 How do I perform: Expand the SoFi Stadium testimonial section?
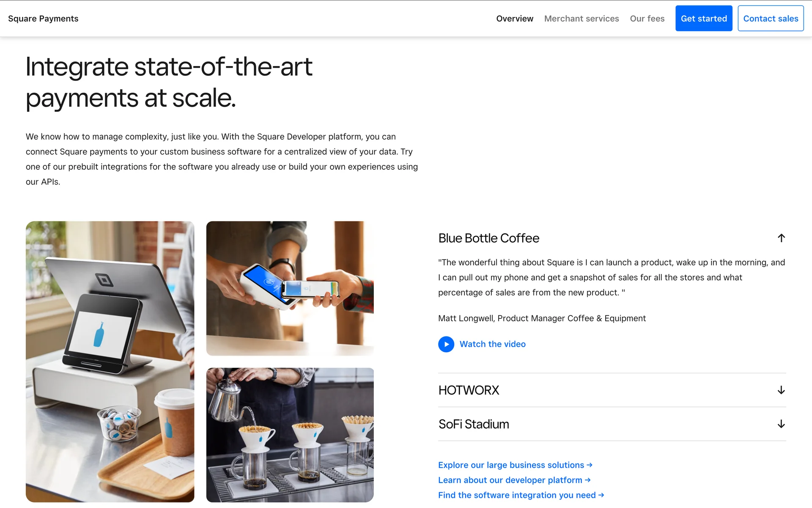coord(612,424)
